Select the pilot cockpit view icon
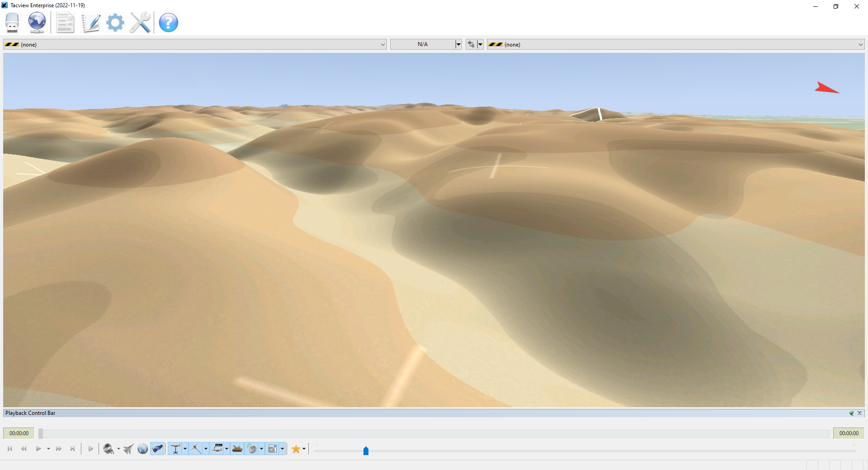The width and height of the screenshot is (868, 470). click(x=108, y=449)
